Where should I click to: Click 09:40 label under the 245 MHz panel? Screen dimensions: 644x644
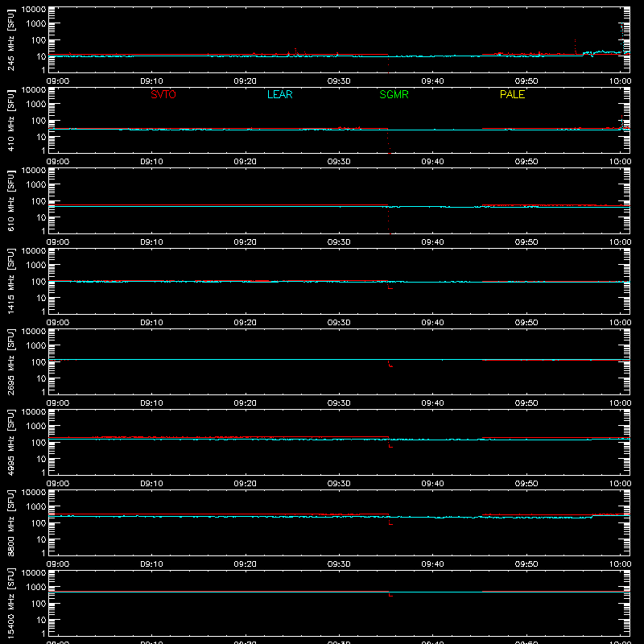point(432,81)
